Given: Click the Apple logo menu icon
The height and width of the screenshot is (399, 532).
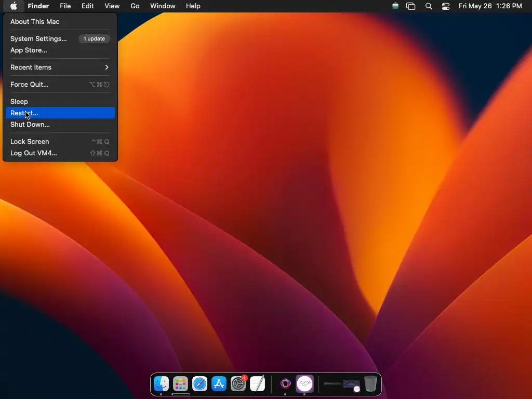Looking at the screenshot, I should tap(14, 6).
